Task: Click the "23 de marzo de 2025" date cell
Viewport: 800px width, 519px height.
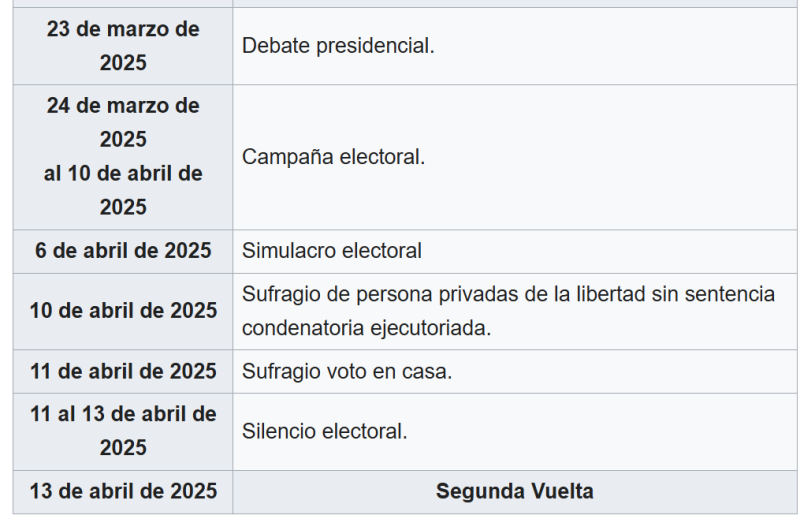Action: coord(123,46)
